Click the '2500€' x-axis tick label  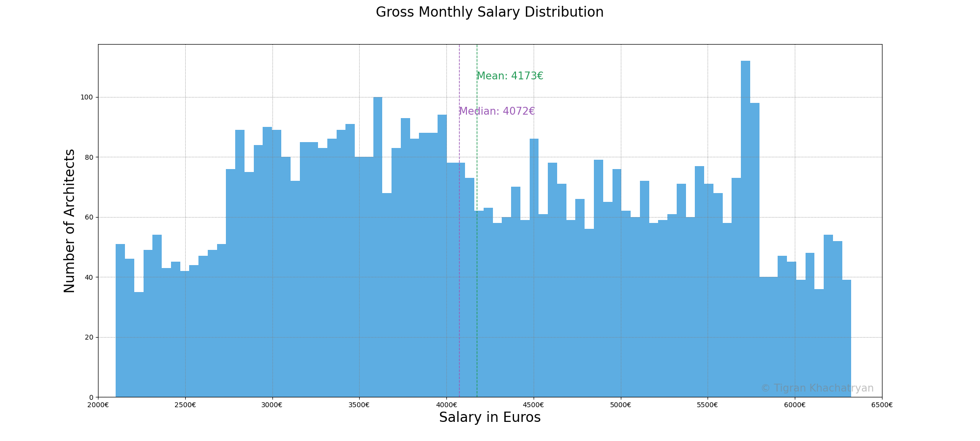tap(185, 405)
